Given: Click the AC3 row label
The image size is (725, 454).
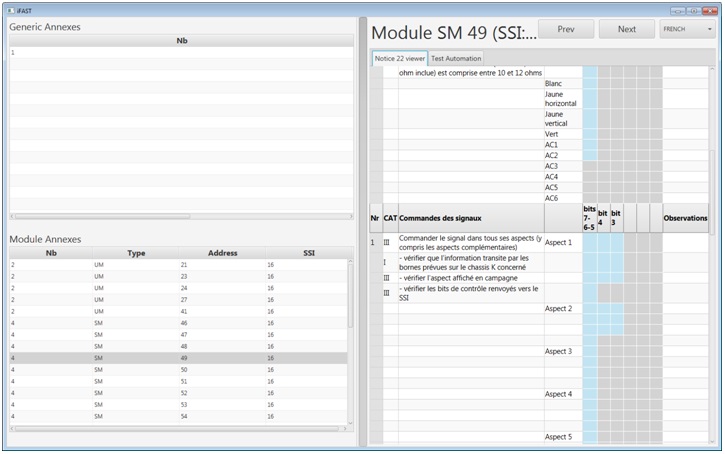Looking at the screenshot, I should point(551,166).
